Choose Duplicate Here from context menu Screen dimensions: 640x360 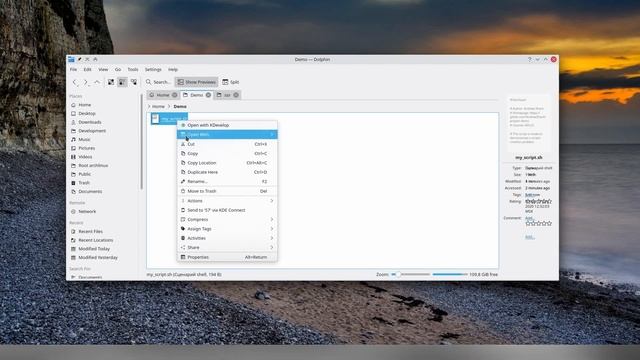click(227, 172)
